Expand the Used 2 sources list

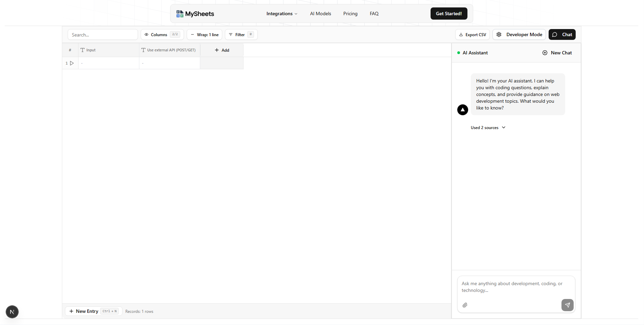click(488, 128)
